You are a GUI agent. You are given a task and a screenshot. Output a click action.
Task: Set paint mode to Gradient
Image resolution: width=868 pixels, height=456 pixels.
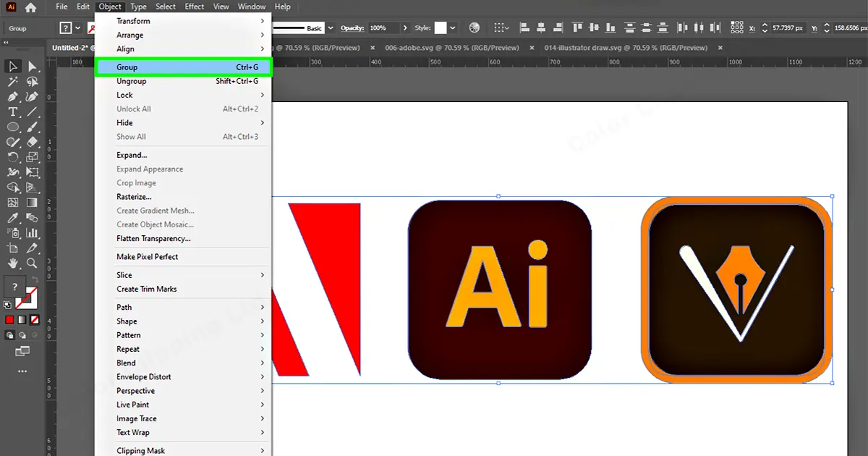22,320
